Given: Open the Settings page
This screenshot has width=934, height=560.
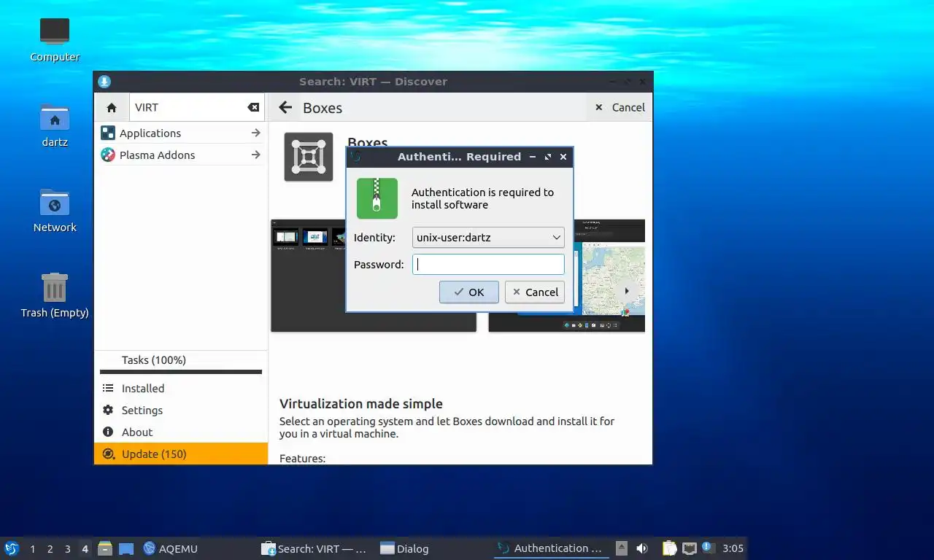Looking at the screenshot, I should (181, 410).
